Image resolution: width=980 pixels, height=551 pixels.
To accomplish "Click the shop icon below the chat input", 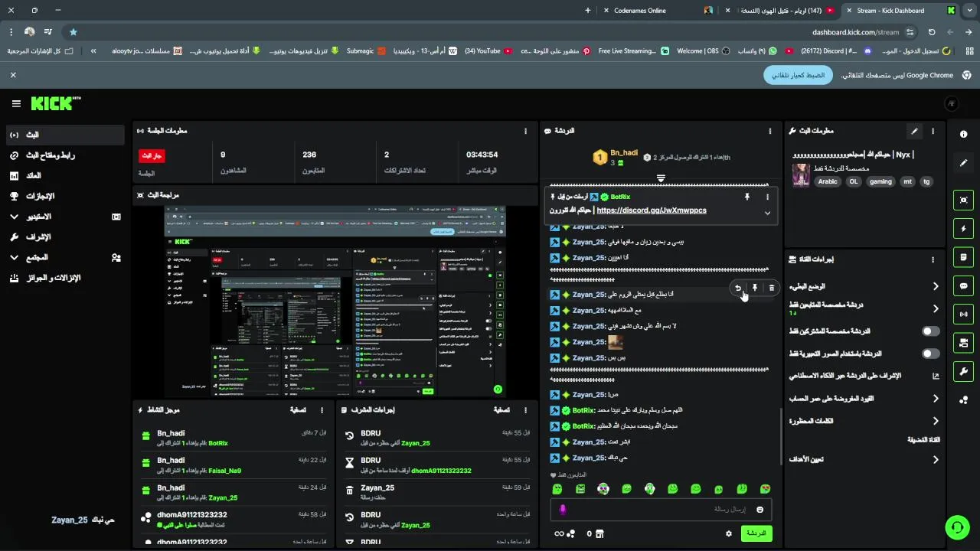I will click(x=599, y=533).
